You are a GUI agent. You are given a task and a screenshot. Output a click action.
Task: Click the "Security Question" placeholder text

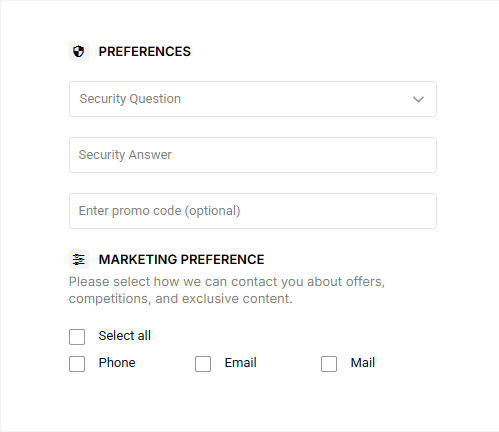point(130,99)
